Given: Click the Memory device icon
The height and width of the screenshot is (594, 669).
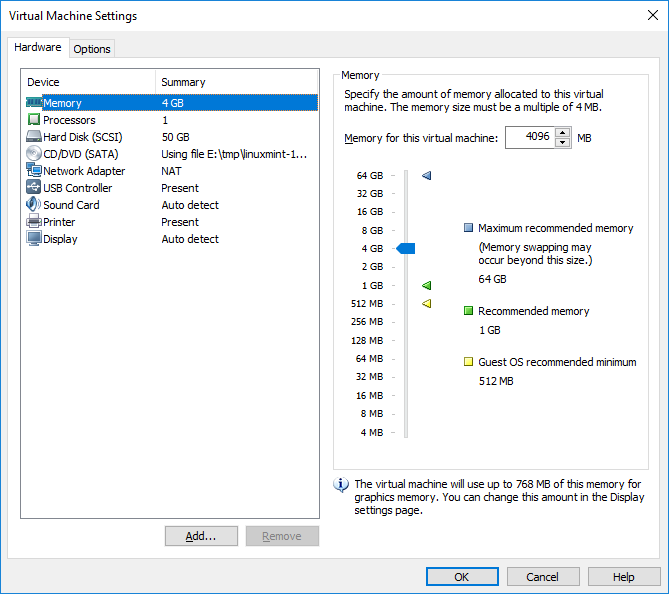Looking at the screenshot, I should (34, 102).
